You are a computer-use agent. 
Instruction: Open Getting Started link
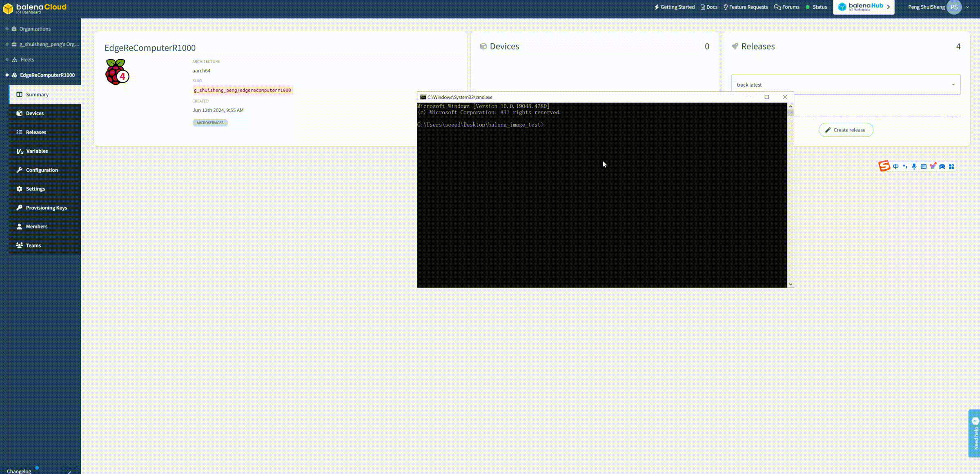675,7
